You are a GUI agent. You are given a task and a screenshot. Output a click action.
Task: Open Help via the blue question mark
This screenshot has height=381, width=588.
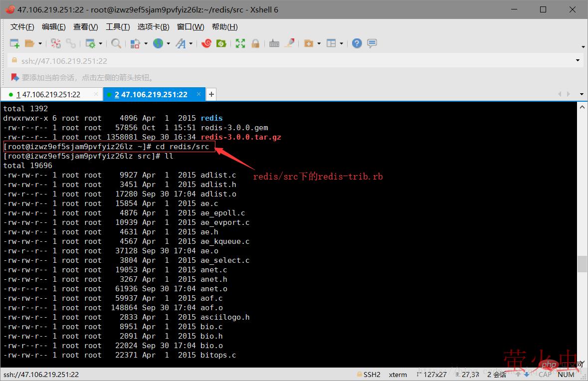[x=357, y=44]
